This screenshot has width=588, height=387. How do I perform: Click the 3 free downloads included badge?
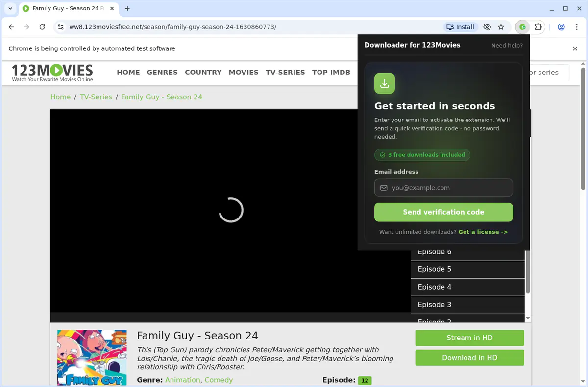[x=422, y=155]
